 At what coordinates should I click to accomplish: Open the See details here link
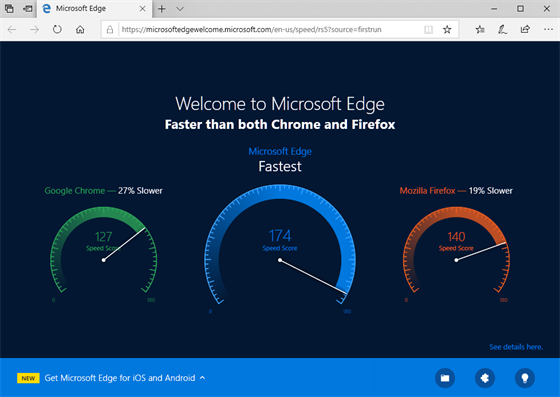(516, 347)
